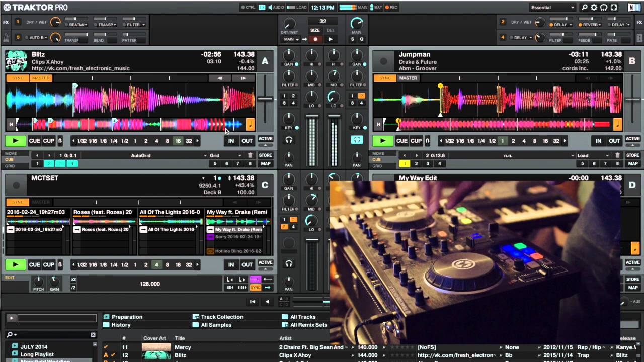Open the Essential layout dropdown
The image size is (644, 362).
pos(552,8)
